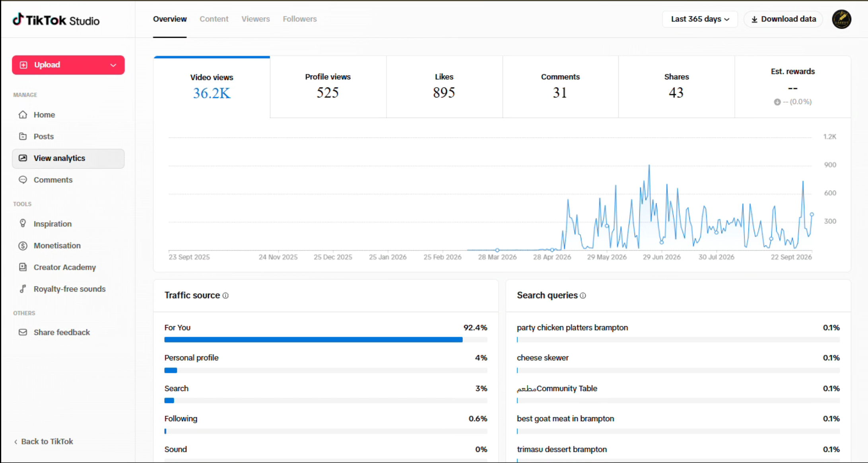Click the For You traffic bar
Viewport: 868px width, 463px height.
(326, 340)
